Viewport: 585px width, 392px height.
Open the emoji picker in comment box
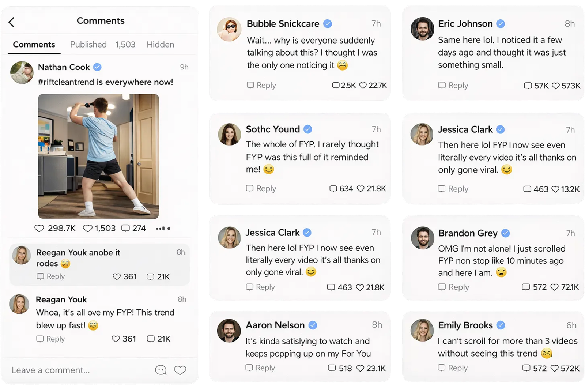pyautogui.click(x=161, y=370)
